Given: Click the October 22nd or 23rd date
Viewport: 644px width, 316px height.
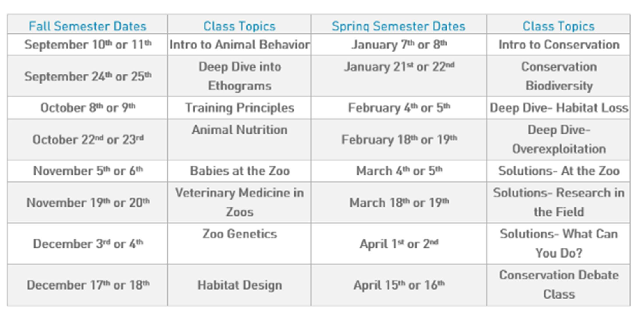Looking at the screenshot, I should tap(88, 140).
